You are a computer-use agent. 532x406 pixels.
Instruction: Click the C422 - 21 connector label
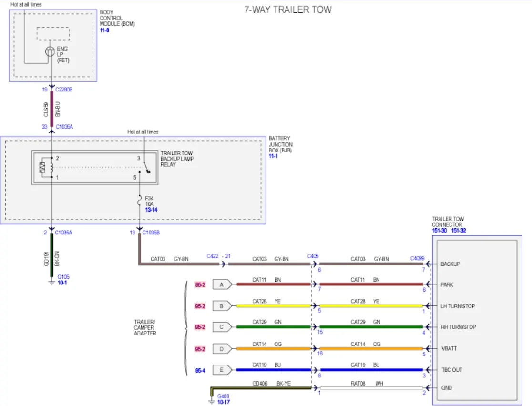218,256
